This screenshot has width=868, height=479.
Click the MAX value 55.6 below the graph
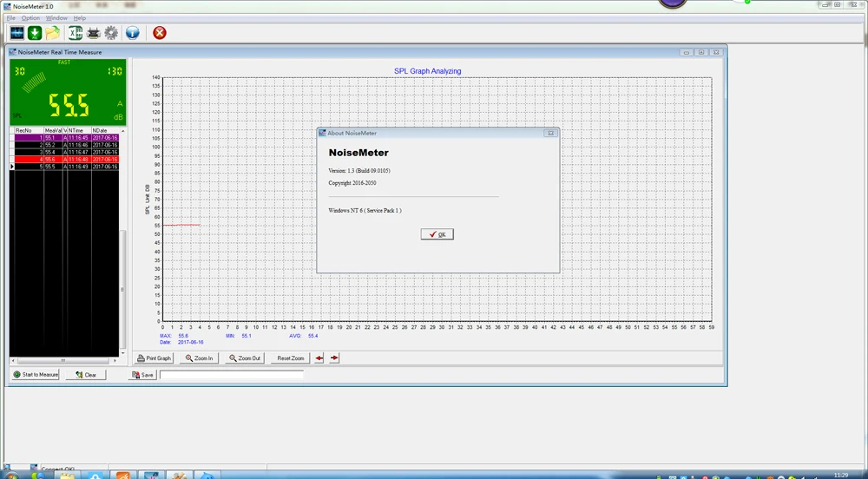(183, 336)
